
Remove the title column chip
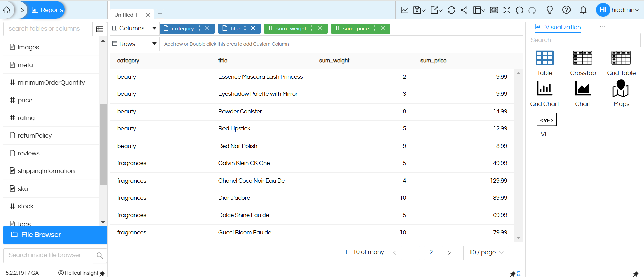coord(253,28)
